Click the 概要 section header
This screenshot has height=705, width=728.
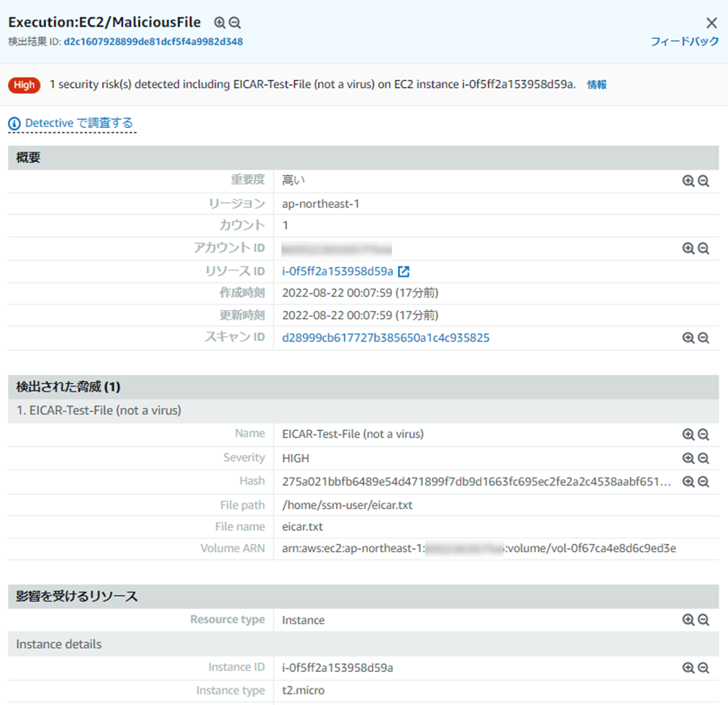(x=363, y=158)
